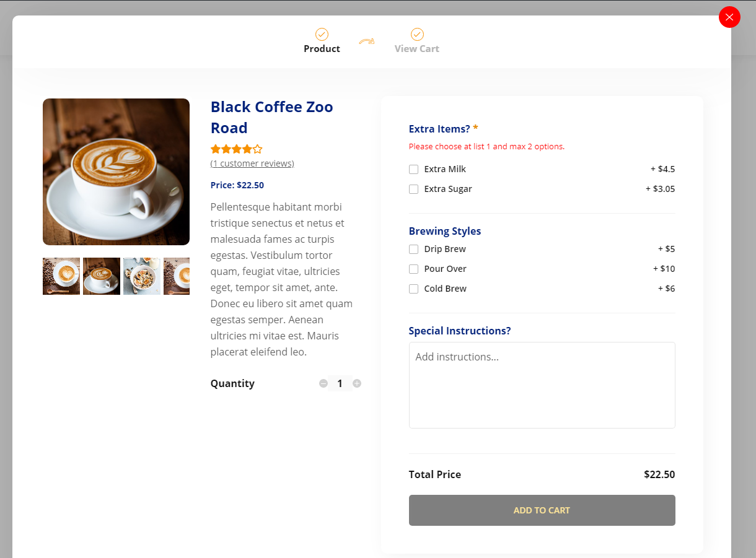756x558 pixels.
Task: Select the first coffee thumbnail image
Action: (61, 276)
